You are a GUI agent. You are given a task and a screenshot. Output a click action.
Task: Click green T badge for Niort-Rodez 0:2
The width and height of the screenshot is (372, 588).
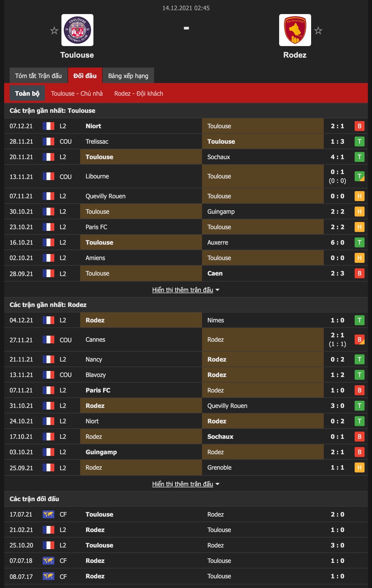(359, 421)
